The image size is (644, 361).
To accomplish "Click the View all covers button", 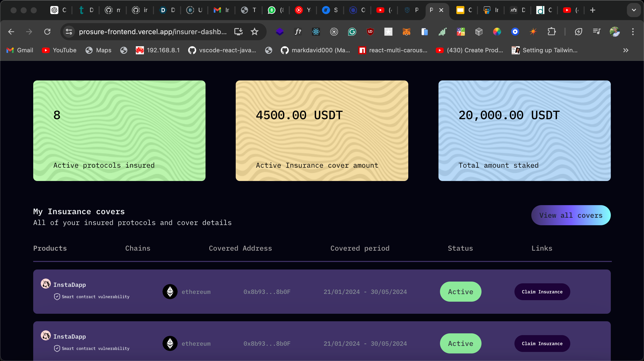I will tap(571, 215).
